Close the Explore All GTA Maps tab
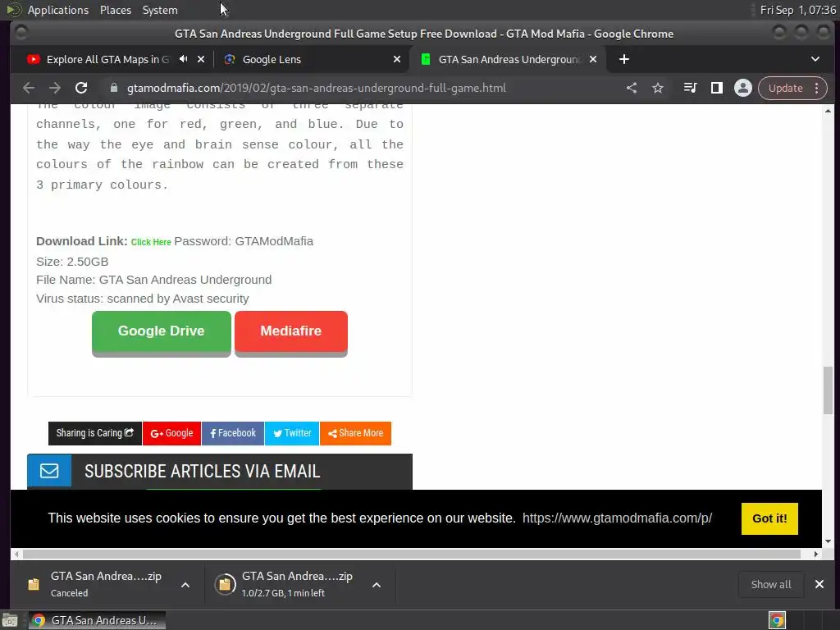840x630 pixels. (201, 59)
